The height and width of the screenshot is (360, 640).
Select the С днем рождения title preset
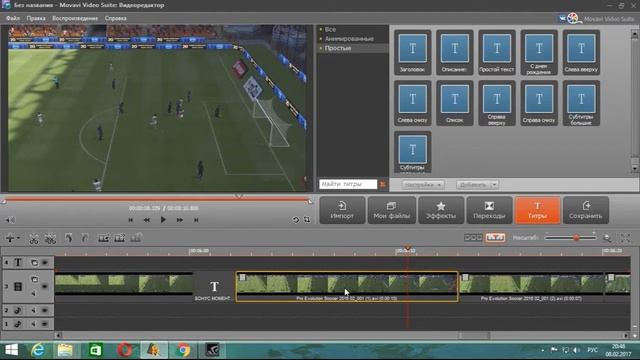click(x=539, y=52)
